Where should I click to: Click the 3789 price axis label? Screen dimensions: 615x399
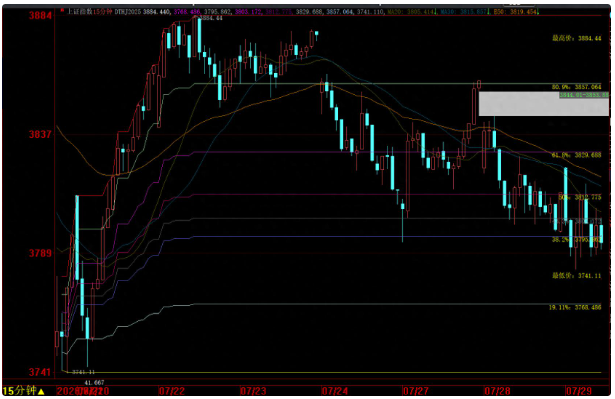pyautogui.click(x=40, y=253)
